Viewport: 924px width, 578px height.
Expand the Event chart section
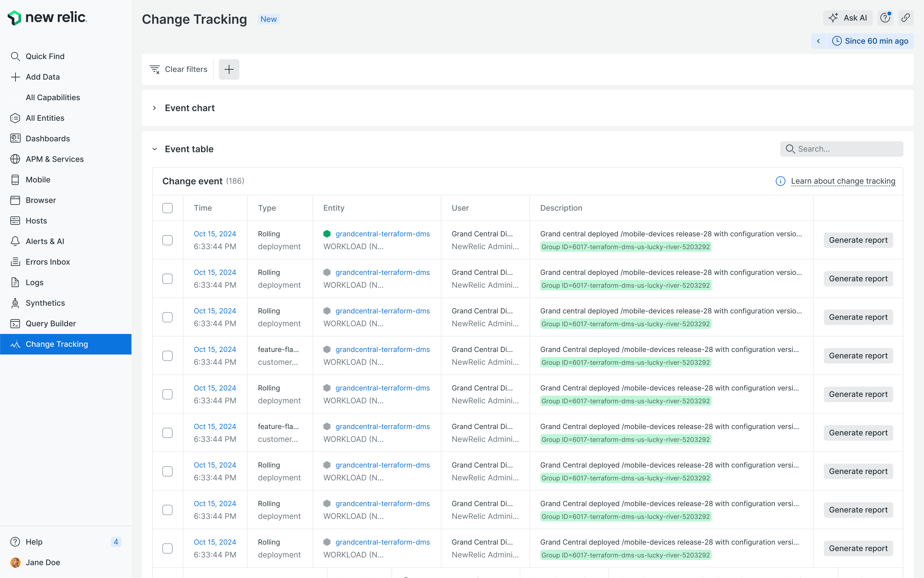(x=154, y=108)
